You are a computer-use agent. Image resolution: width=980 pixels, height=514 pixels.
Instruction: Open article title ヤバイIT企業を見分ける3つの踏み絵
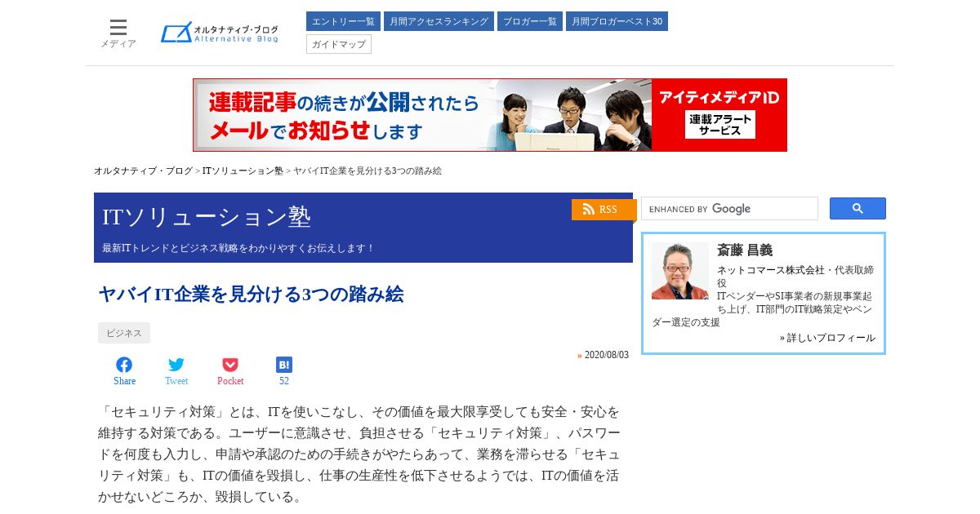(x=252, y=295)
